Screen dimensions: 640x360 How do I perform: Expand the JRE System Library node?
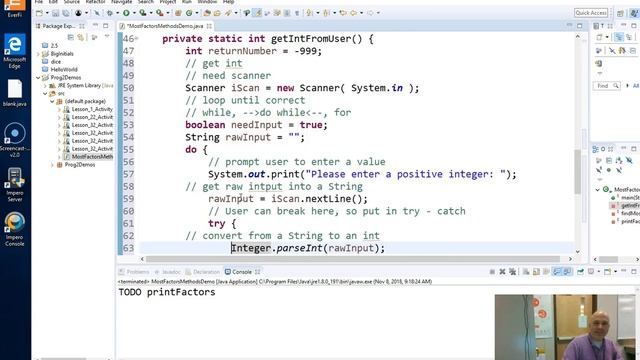click(45, 86)
